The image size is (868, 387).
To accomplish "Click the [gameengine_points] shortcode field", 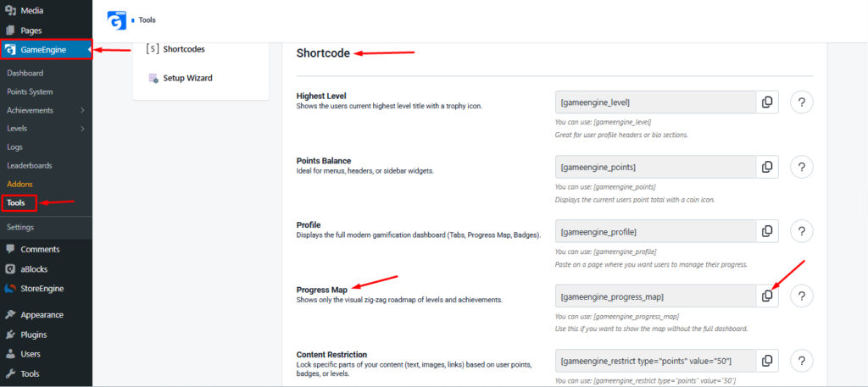I will (x=655, y=167).
